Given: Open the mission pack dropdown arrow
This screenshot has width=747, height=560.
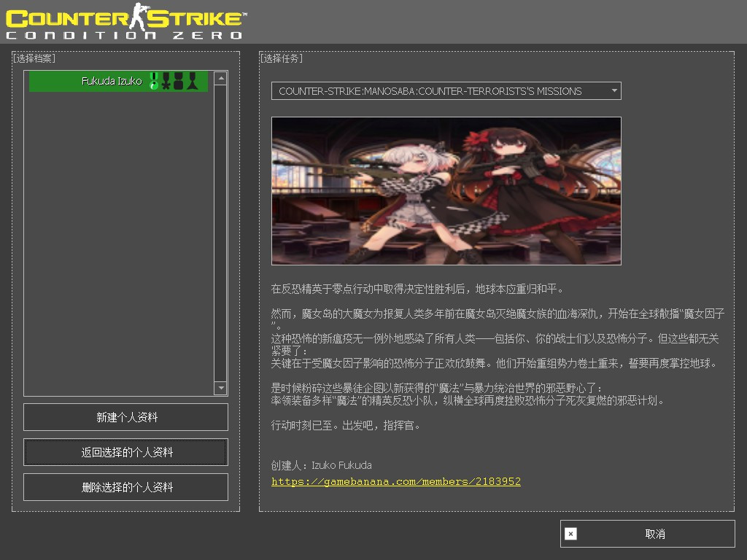Looking at the screenshot, I should coord(614,90).
